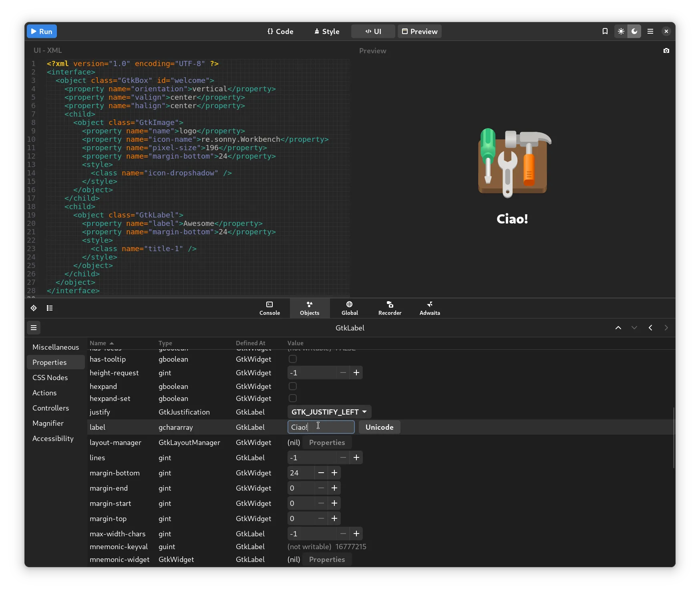This screenshot has height=594, width=700.
Task: Click the Unicode button beside label
Action: [x=379, y=427]
